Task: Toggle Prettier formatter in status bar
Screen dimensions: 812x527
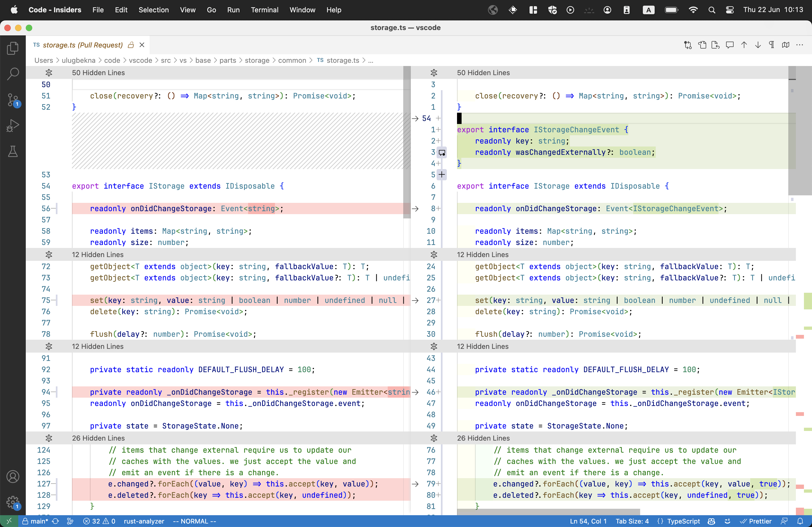Action: pyautogui.click(x=756, y=521)
